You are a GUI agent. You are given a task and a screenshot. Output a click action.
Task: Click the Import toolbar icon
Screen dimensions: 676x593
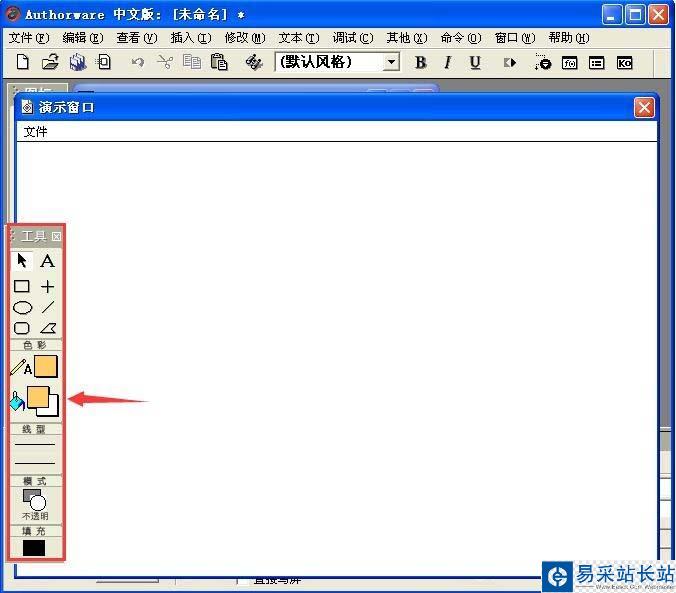103,62
